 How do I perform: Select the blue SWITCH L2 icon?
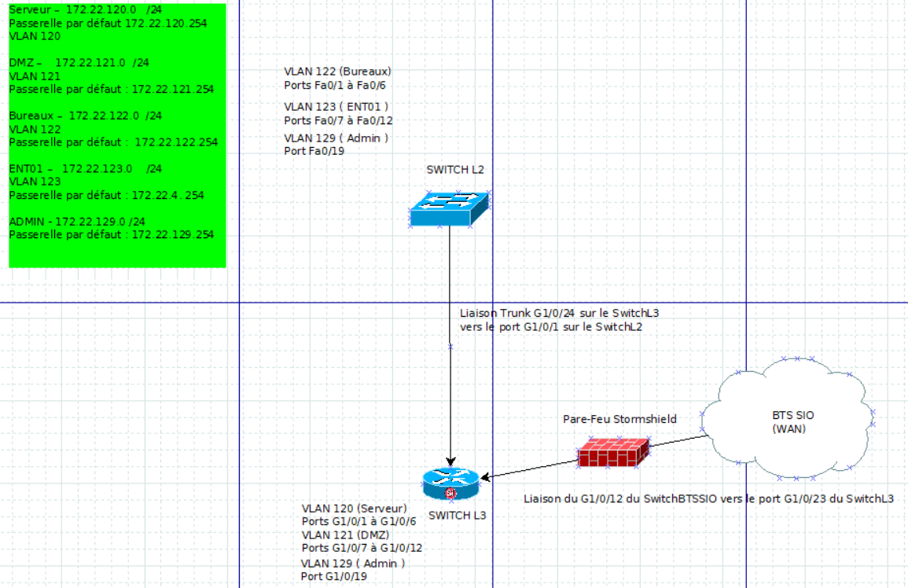point(449,208)
